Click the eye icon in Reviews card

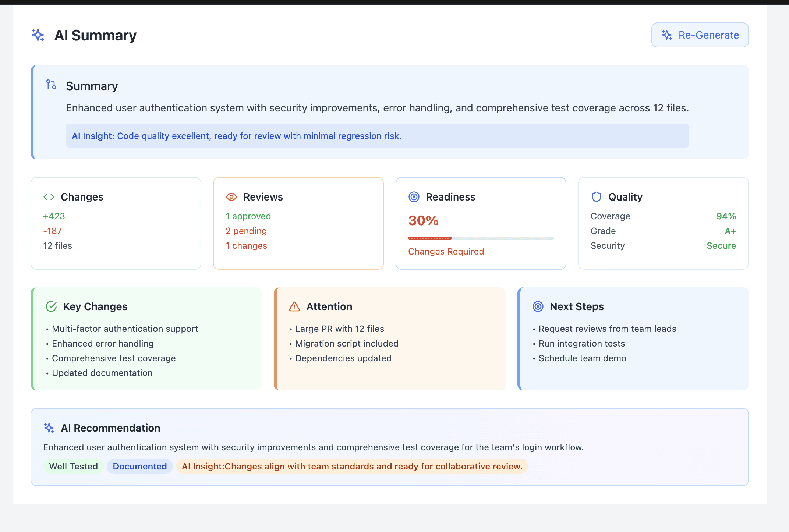click(231, 197)
